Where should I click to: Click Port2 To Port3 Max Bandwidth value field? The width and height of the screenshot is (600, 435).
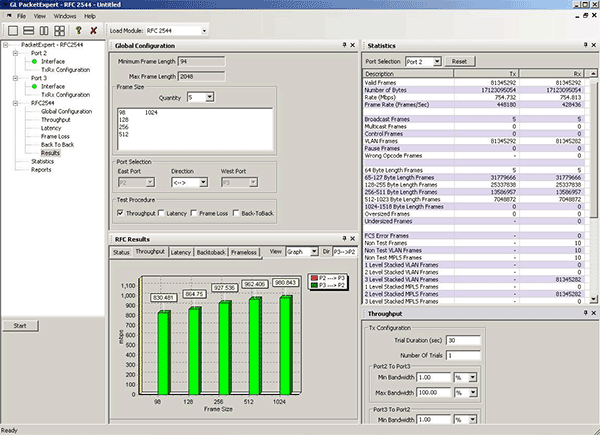click(x=434, y=393)
